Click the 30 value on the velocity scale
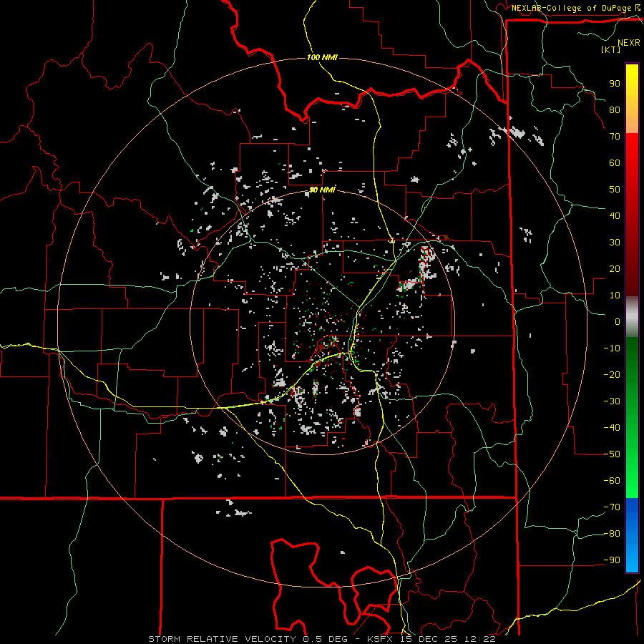Viewport: 644px width, 644px height. tap(615, 243)
